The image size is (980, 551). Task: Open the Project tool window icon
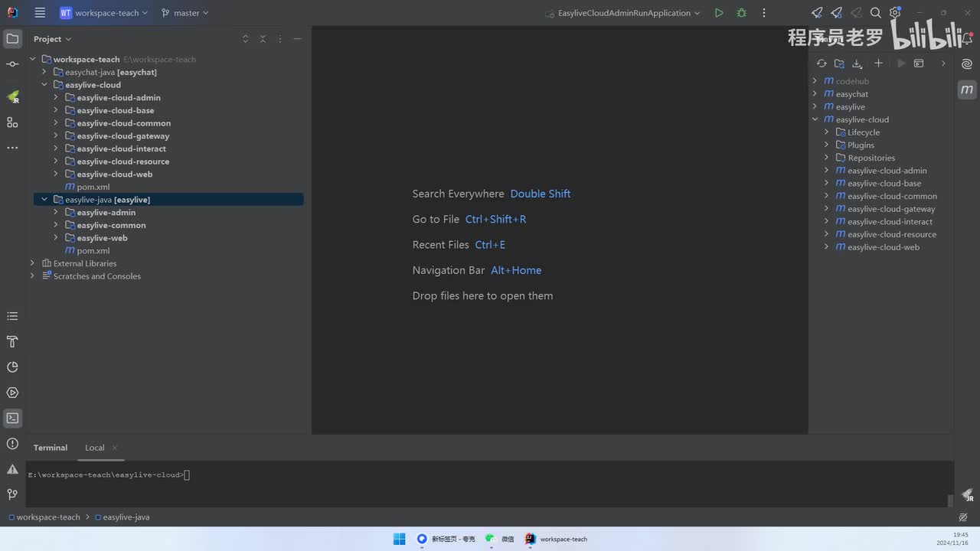point(12,38)
